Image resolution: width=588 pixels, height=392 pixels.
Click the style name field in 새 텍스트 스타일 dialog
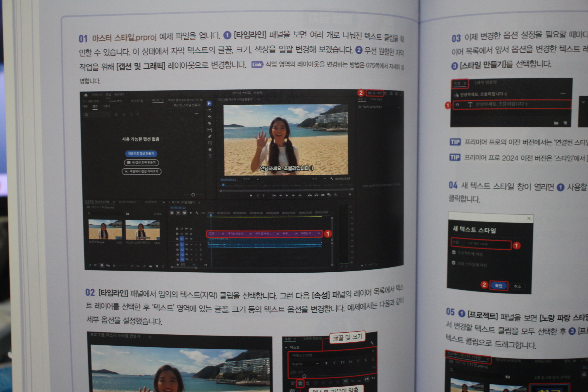[481, 244]
